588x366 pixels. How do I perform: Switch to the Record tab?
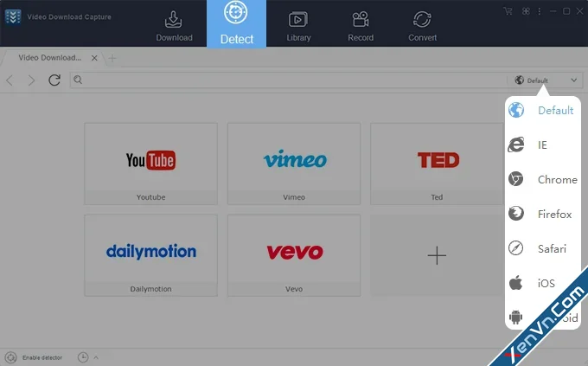[361, 26]
